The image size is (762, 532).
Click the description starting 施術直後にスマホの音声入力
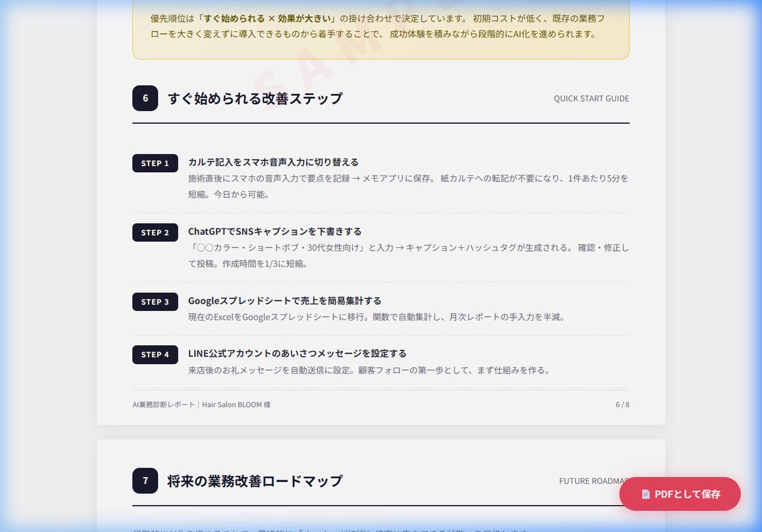click(x=408, y=186)
